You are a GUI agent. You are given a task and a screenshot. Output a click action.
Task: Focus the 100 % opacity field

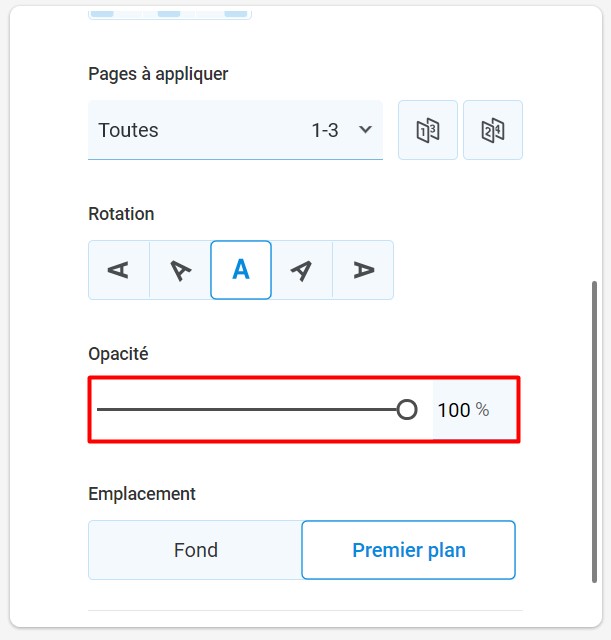475,410
